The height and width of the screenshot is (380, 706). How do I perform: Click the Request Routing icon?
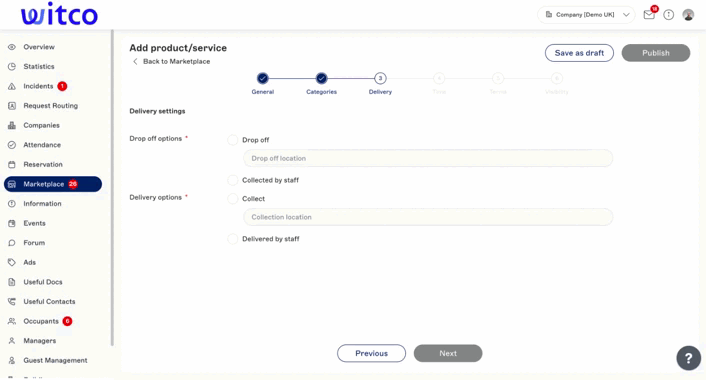point(12,106)
